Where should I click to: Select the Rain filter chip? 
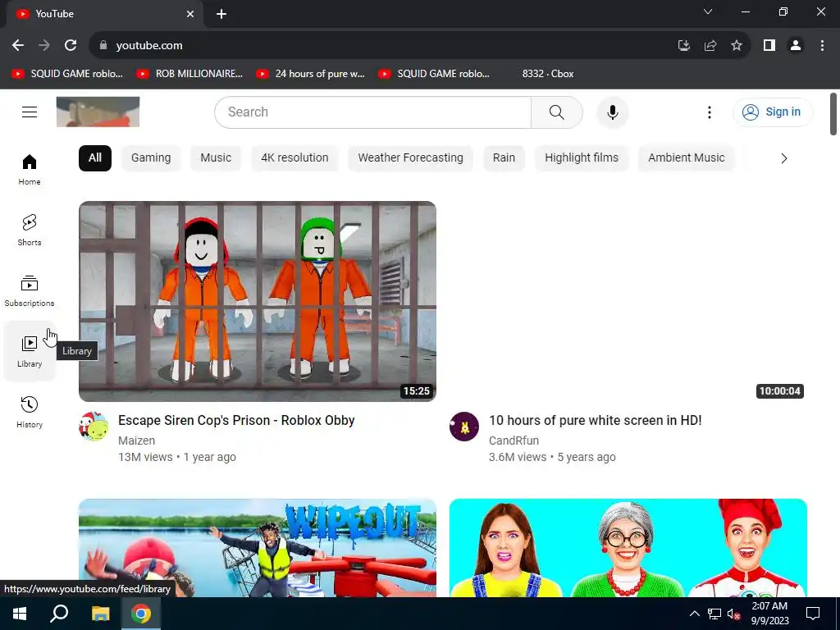[504, 158]
